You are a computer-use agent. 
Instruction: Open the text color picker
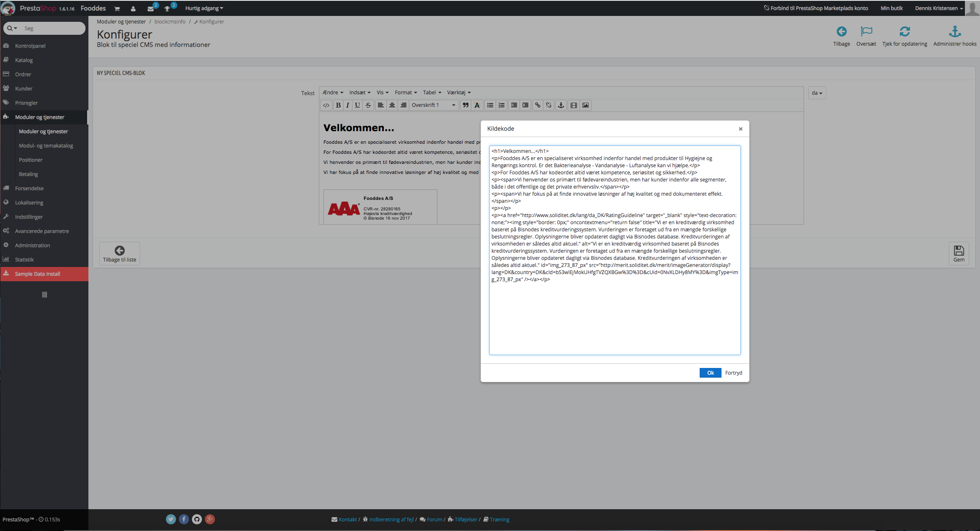pos(477,105)
